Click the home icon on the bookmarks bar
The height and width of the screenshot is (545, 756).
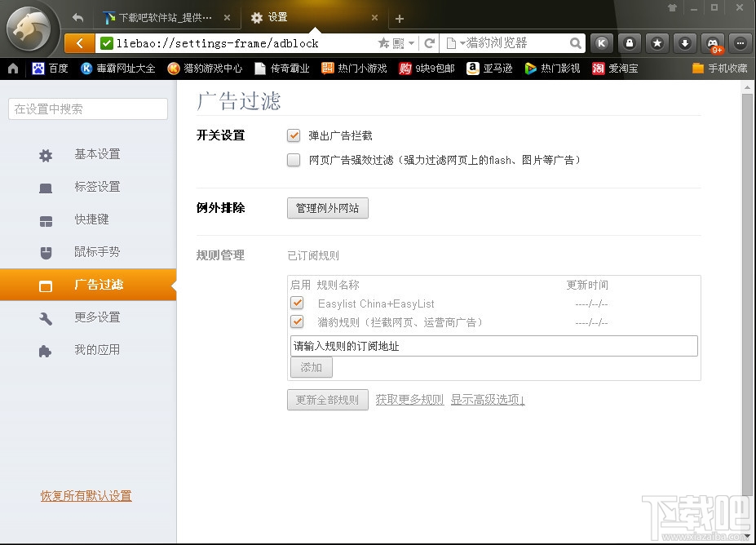point(11,69)
